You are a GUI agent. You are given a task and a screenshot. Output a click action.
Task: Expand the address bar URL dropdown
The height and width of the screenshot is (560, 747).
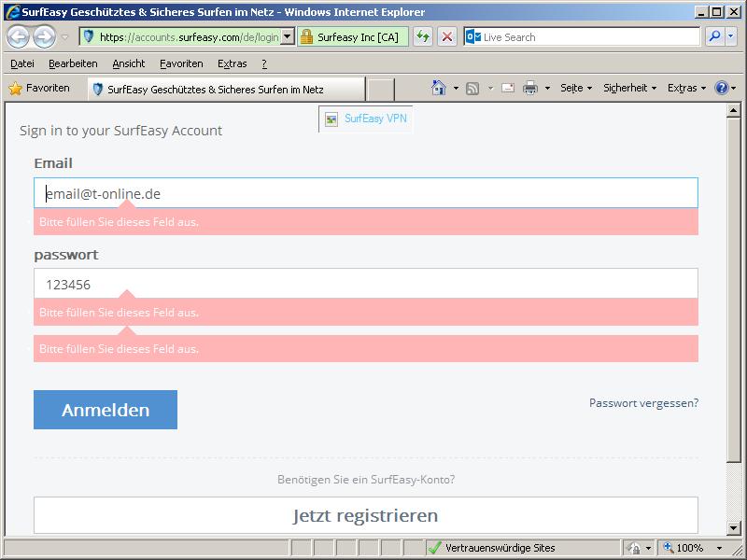[288, 37]
